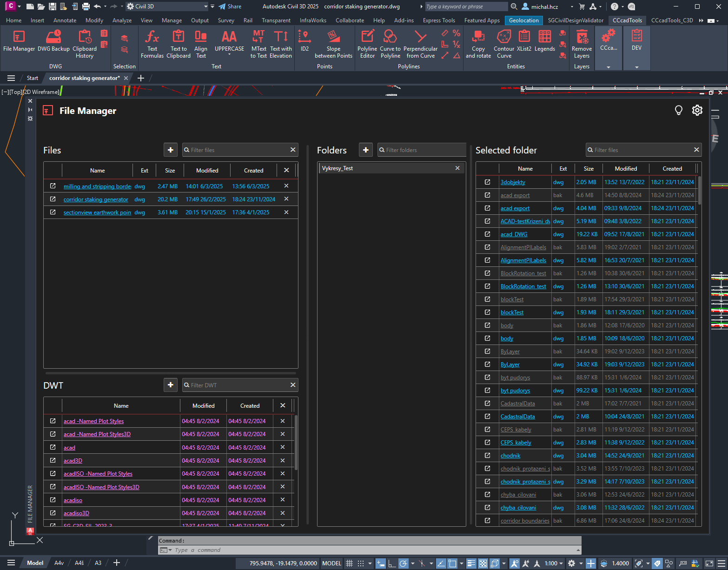Toggle lineweight display in status bar
728x570 pixels.
coord(471,563)
